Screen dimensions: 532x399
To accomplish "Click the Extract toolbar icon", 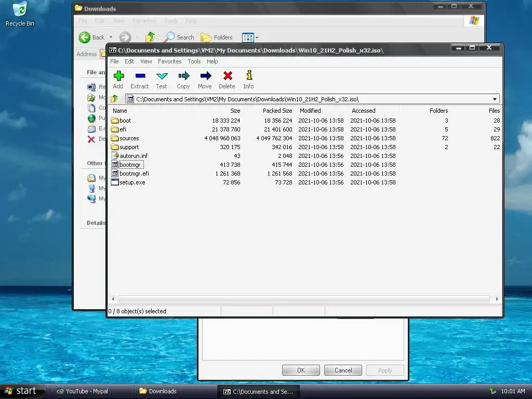I will click(x=140, y=80).
